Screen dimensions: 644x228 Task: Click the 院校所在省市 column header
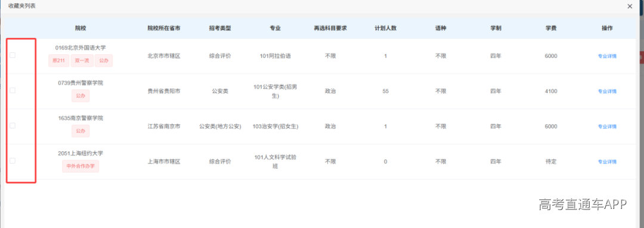coord(164,29)
